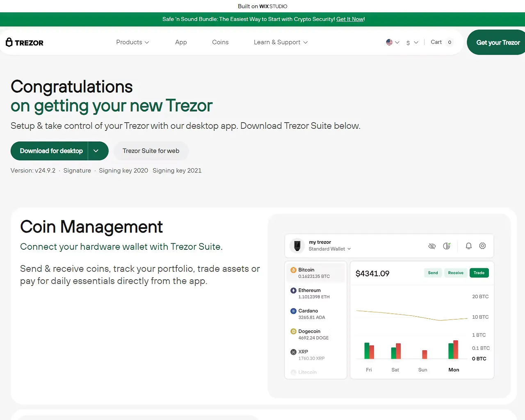The width and height of the screenshot is (525, 420).
Task: Click the 0 BTC axis label
Action: click(479, 358)
